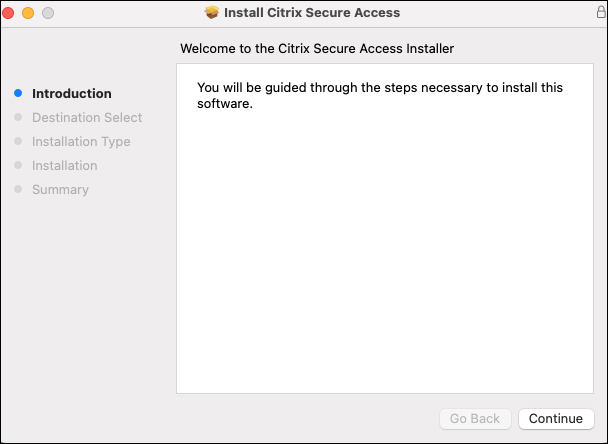This screenshot has width=608, height=444.
Task: Close the installer with red button
Action: pos(10,13)
